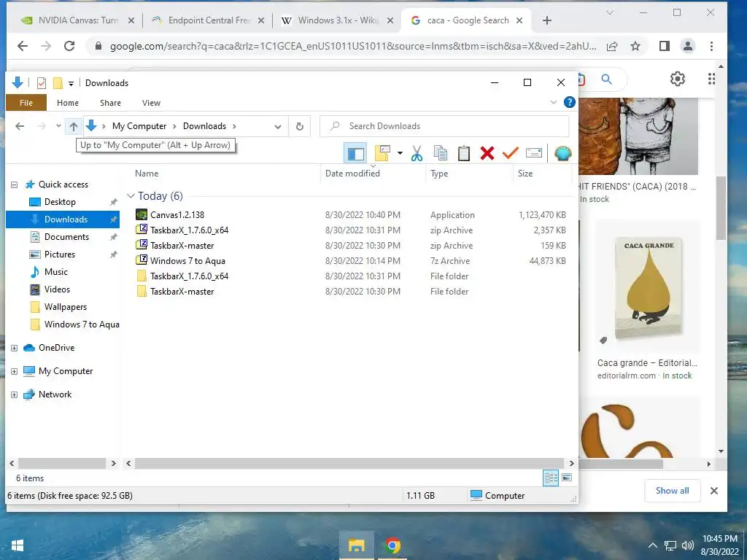This screenshot has height=560, width=747.
Task: Click Properties icon in quick access toolbar
Action: click(42, 83)
